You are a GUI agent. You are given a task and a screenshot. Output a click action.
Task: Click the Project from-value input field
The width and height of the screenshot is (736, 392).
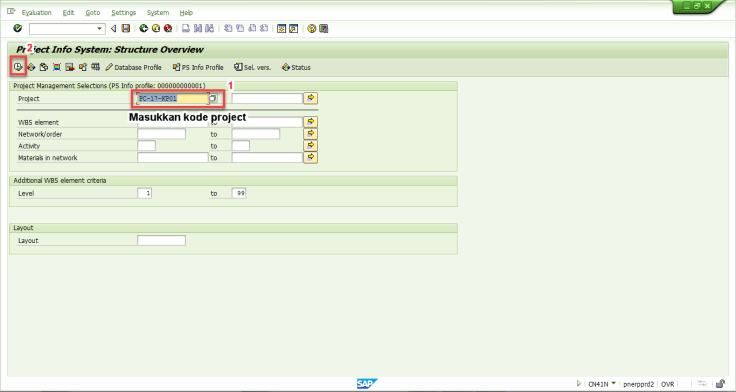pos(173,98)
